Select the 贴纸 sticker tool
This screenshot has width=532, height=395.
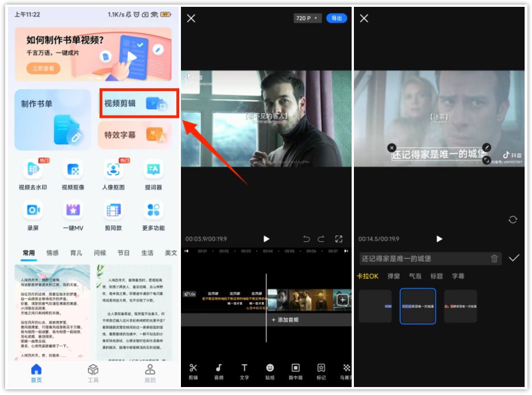coord(270,372)
